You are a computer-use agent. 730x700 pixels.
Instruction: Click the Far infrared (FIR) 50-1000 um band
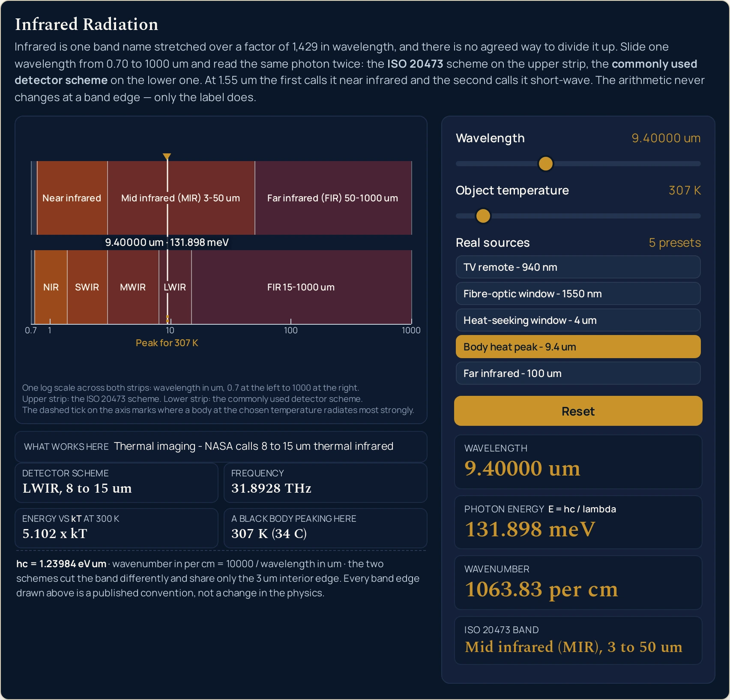point(333,198)
